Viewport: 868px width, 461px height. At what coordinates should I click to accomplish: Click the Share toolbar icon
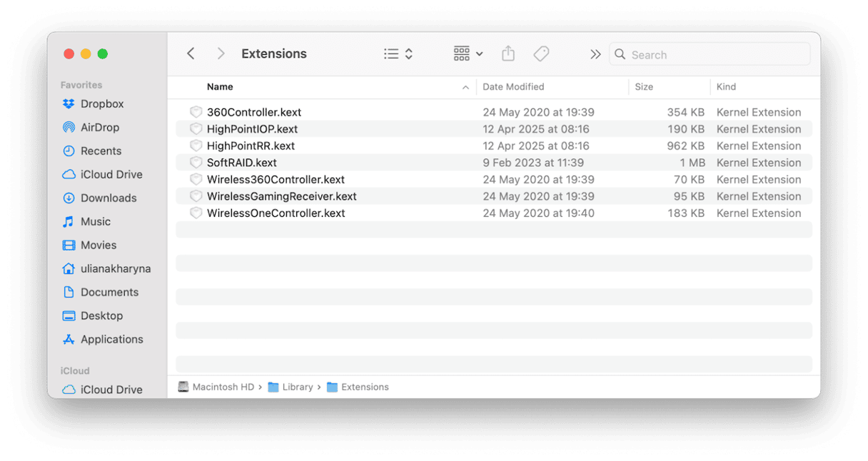508,54
